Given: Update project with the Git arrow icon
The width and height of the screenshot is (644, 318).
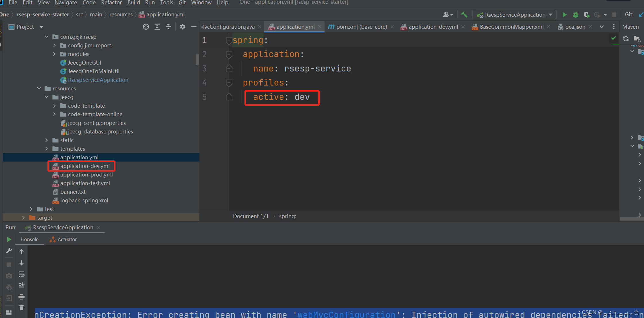Looking at the screenshot, I should [641, 15].
